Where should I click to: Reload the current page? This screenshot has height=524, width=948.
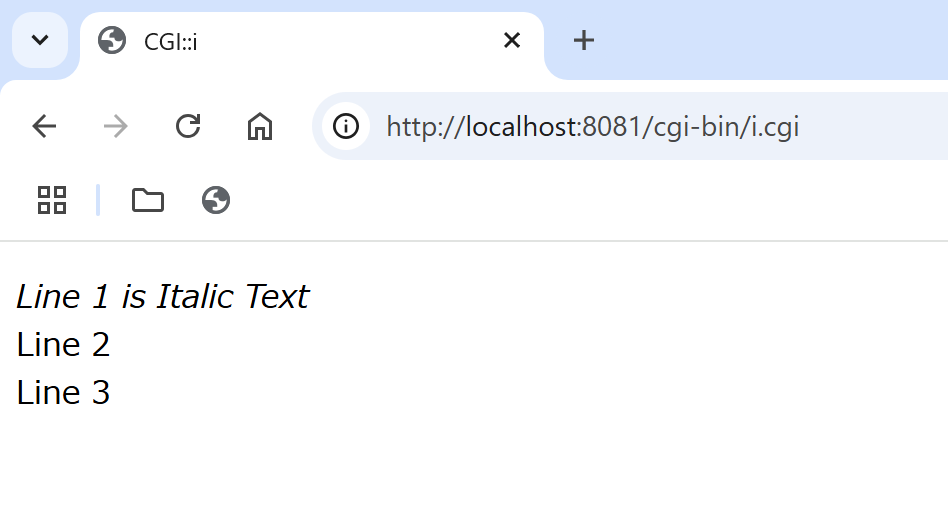coord(188,126)
